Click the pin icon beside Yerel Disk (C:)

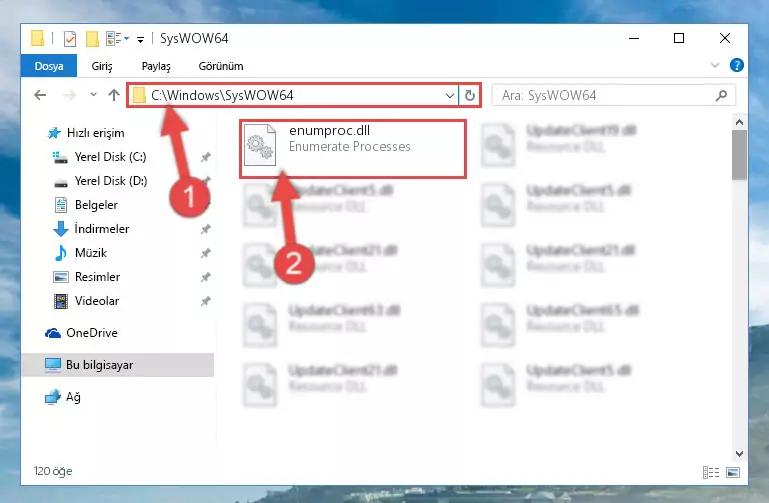pyautogui.click(x=205, y=157)
